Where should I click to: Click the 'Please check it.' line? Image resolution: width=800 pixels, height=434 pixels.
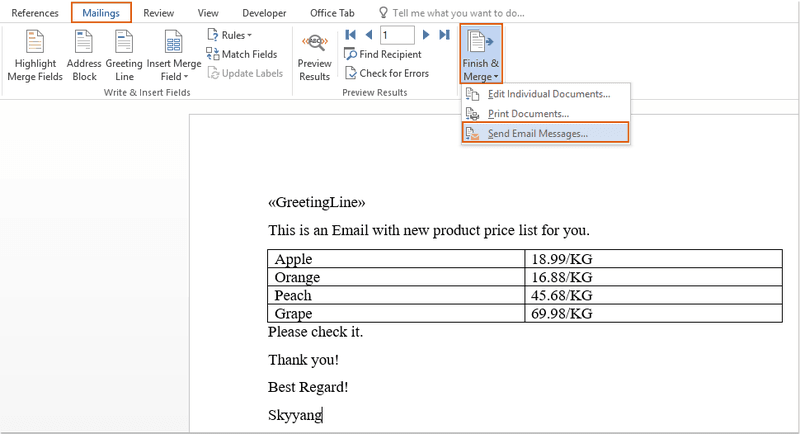315,332
